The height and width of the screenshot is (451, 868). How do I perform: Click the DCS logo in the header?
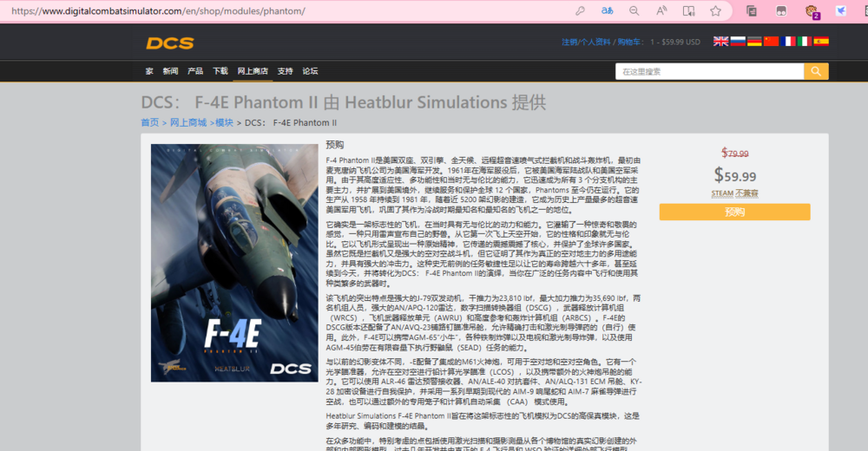[x=170, y=43]
